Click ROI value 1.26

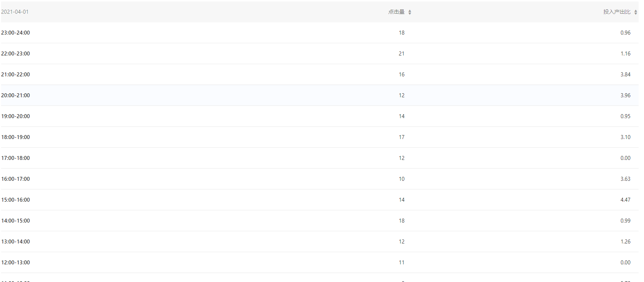(x=625, y=242)
